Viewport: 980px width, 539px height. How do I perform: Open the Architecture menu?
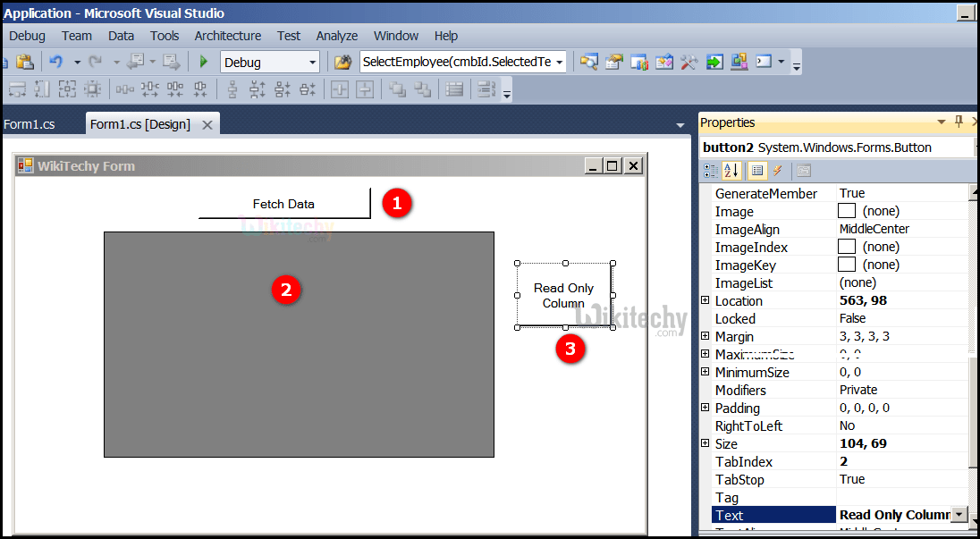click(227, 36)
